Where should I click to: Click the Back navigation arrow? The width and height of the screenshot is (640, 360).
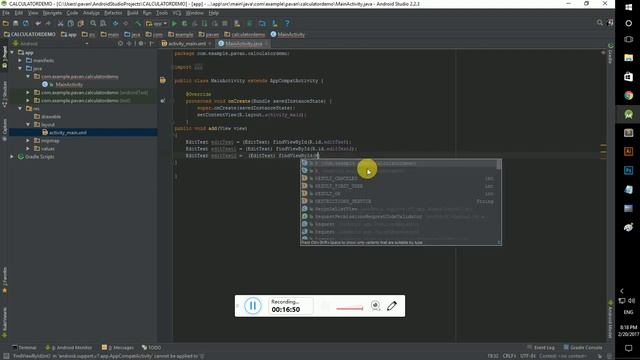tap(116, 24)
